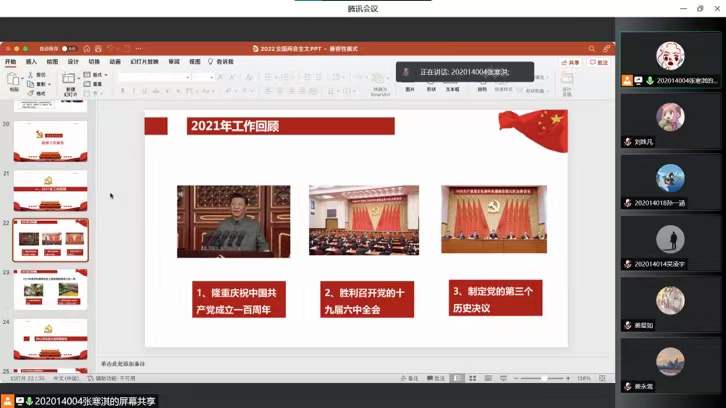
Task: Click the 转换为 SmartArt button
Action: coord(380,84)
